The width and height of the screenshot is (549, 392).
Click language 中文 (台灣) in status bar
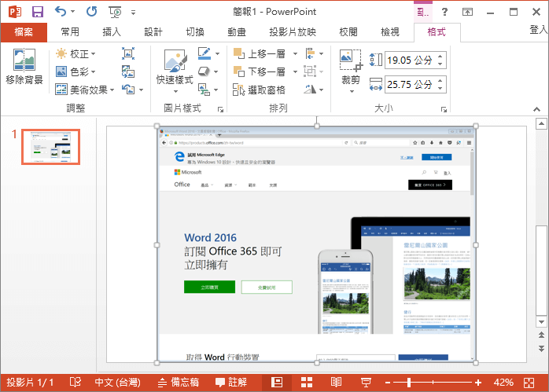pos(118,383)
